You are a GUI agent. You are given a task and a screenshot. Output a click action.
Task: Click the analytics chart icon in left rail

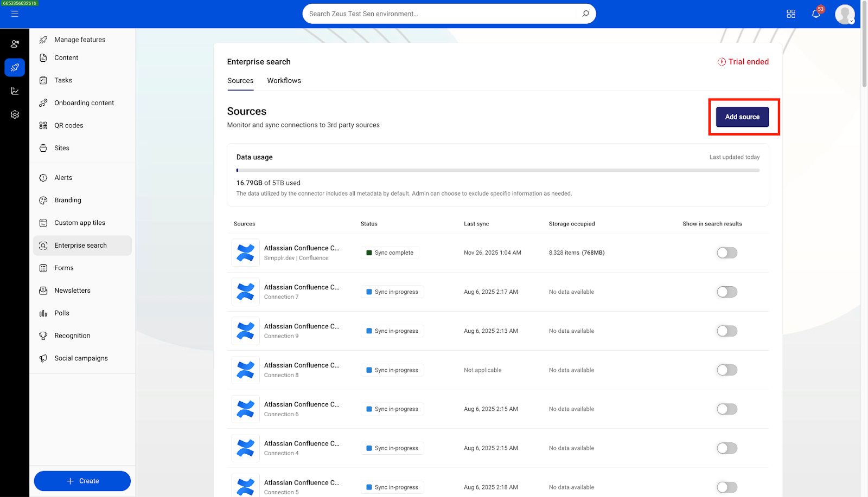tap(15, 91)
